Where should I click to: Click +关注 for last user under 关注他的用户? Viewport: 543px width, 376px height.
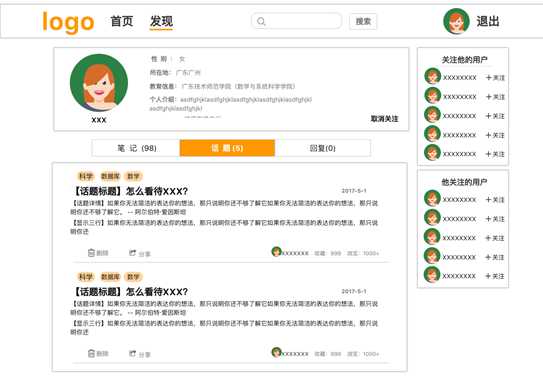[x=495, y=154]
